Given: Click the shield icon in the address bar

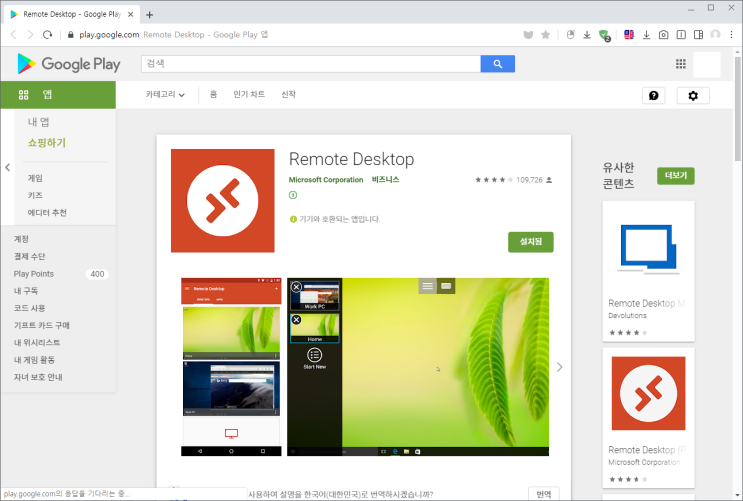Looking at the screenshot, I should (x=528, y=35).
